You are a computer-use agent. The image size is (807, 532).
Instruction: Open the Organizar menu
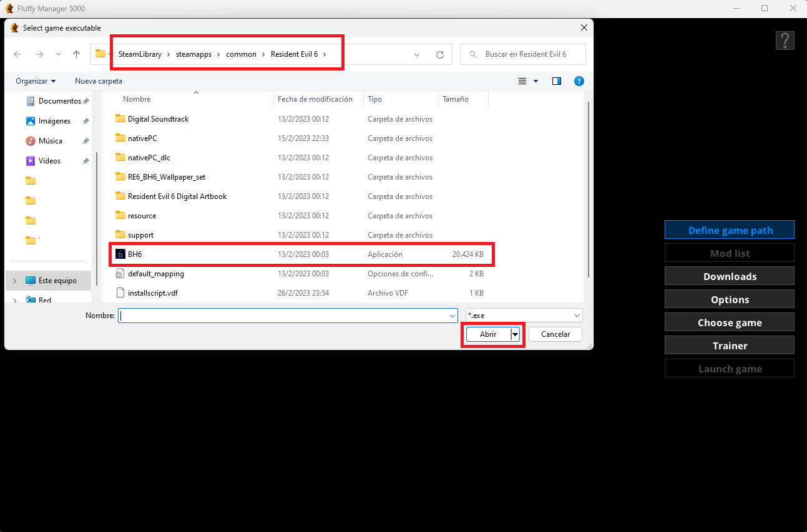coord(36,81)
